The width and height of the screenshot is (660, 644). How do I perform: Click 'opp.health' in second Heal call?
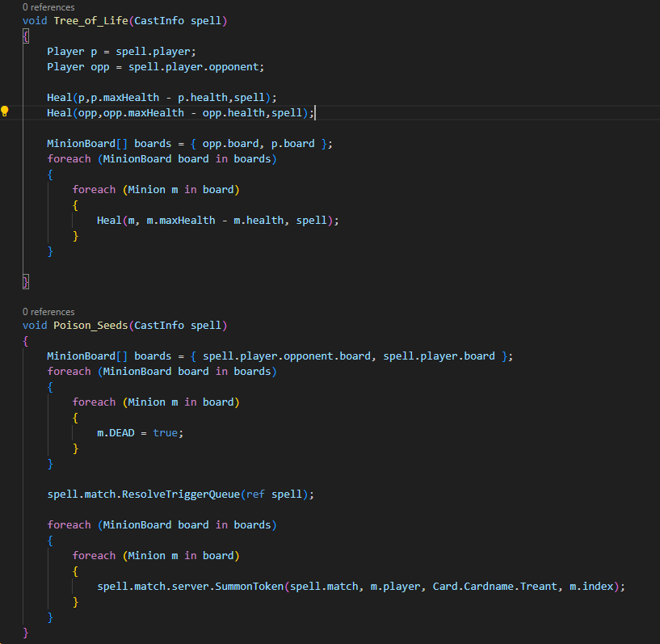(233, 113)
